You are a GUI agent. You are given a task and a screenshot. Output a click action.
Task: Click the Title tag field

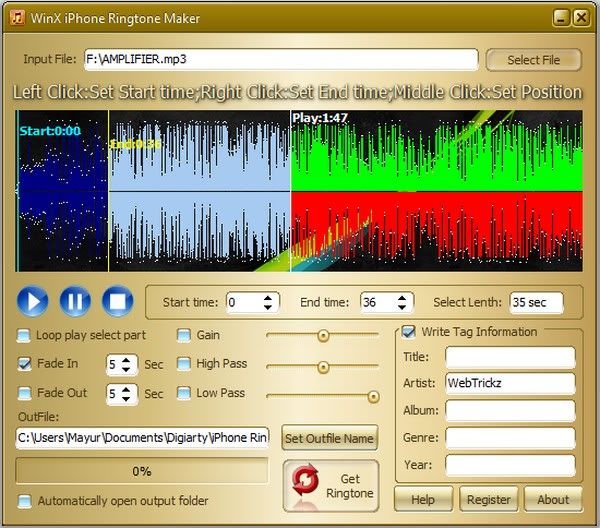click(510, 357)
